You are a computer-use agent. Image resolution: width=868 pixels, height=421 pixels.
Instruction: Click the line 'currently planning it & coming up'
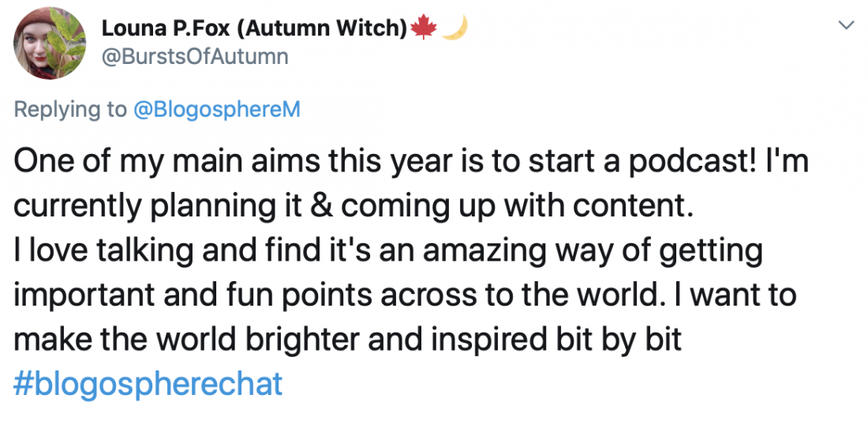pyautogui.click(x=354, y=206)
